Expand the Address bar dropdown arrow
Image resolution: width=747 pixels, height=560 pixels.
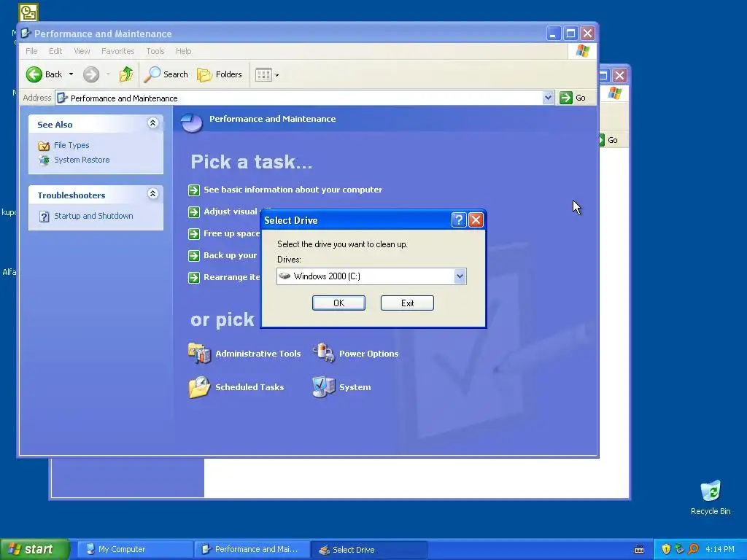click(548, 98)
